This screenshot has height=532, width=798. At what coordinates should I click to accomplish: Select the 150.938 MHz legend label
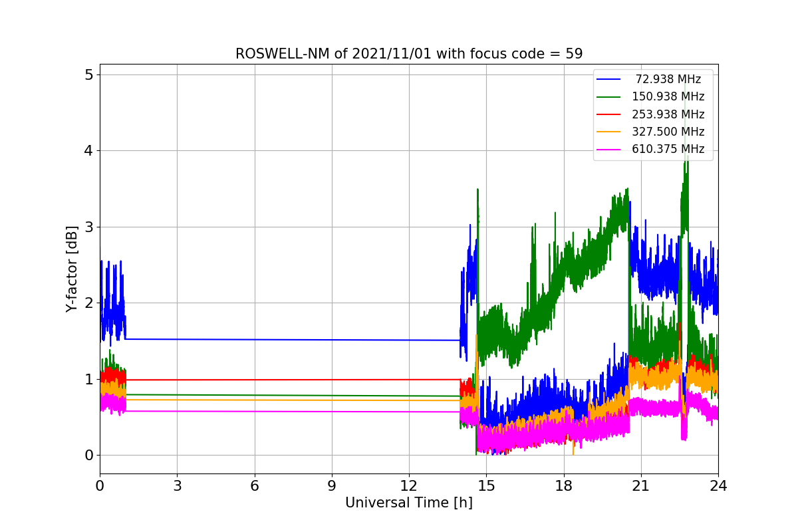click(668, 96)
